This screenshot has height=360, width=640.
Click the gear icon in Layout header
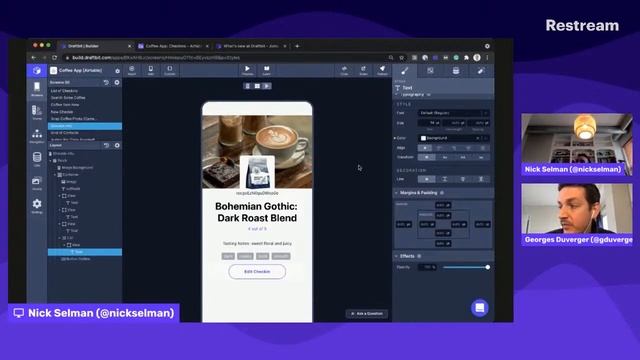pyautogui.click(x=117, y=145)
